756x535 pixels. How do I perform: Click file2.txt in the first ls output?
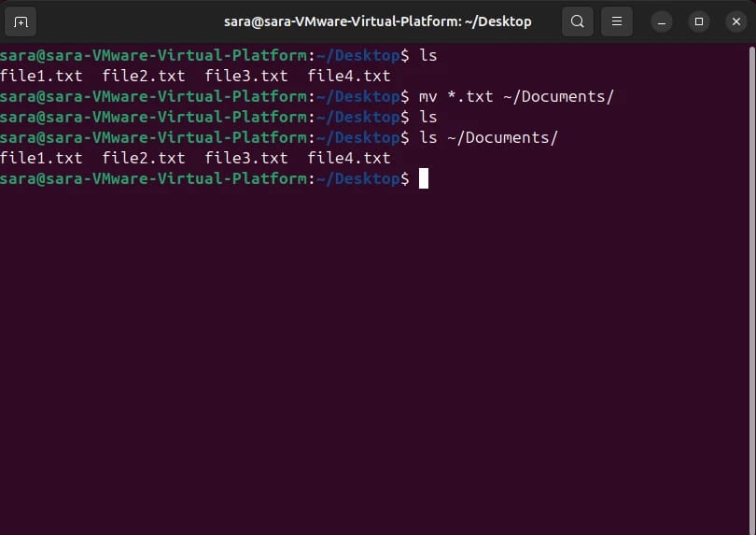pos(144,76)
